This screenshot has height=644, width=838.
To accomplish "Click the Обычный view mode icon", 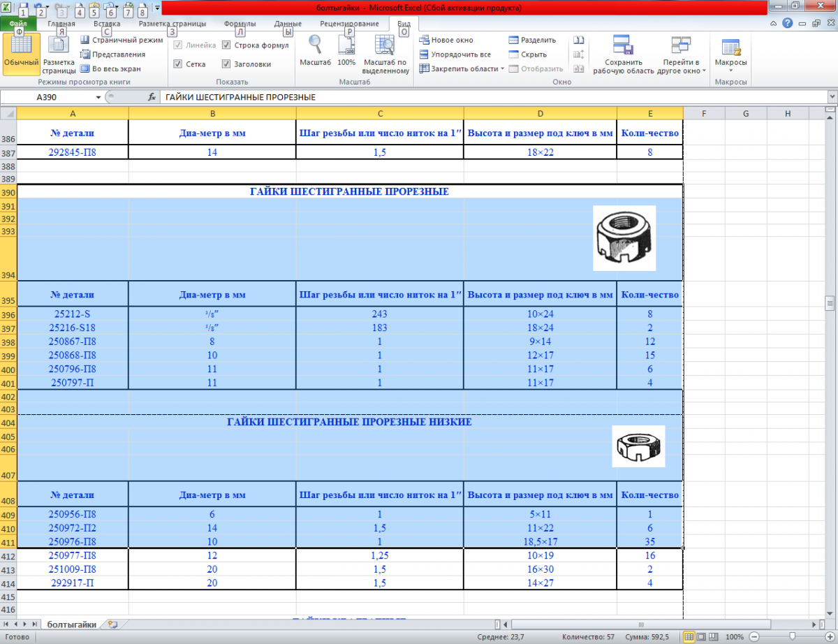I will [x=21, y=46].
